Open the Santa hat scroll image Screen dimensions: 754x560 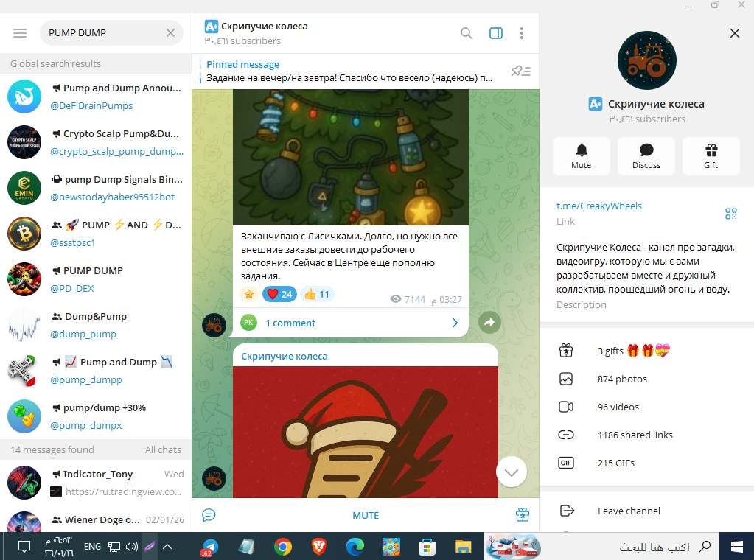coord(366,432)
